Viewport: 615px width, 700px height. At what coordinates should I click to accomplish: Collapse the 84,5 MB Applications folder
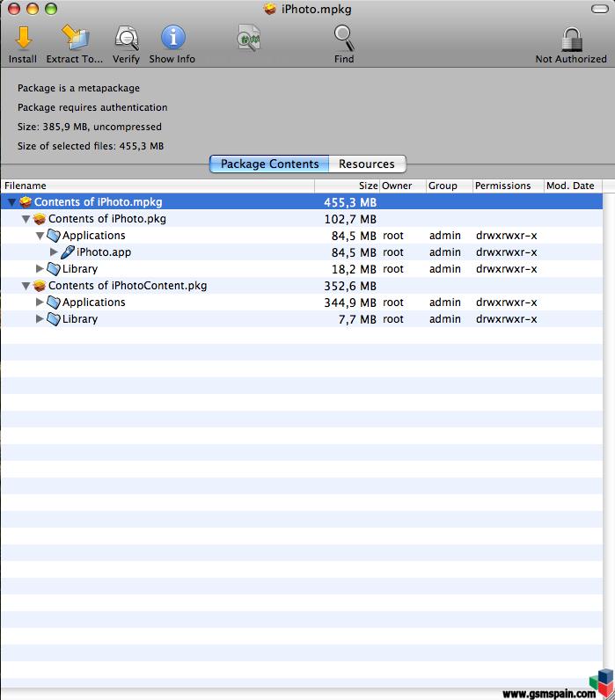(40, 236)
